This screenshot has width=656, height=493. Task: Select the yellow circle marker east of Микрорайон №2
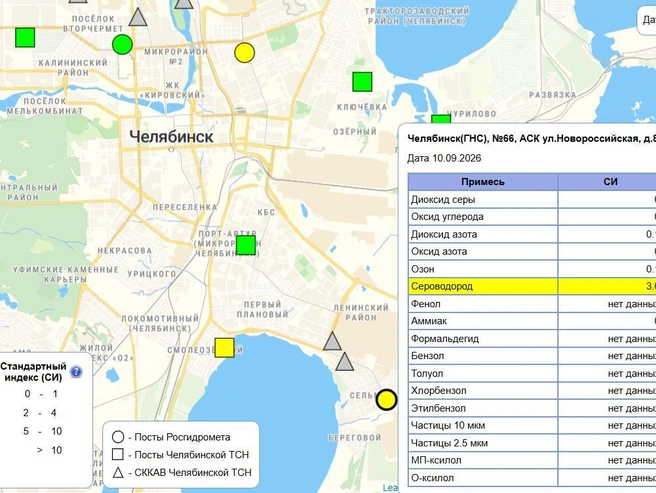coord(245,53)
